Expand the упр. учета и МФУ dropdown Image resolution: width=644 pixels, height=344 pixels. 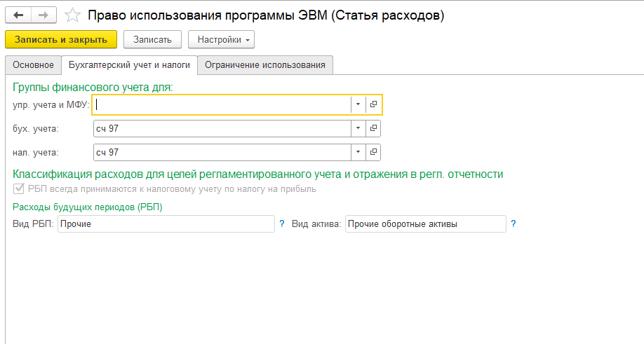pos(358,104)
